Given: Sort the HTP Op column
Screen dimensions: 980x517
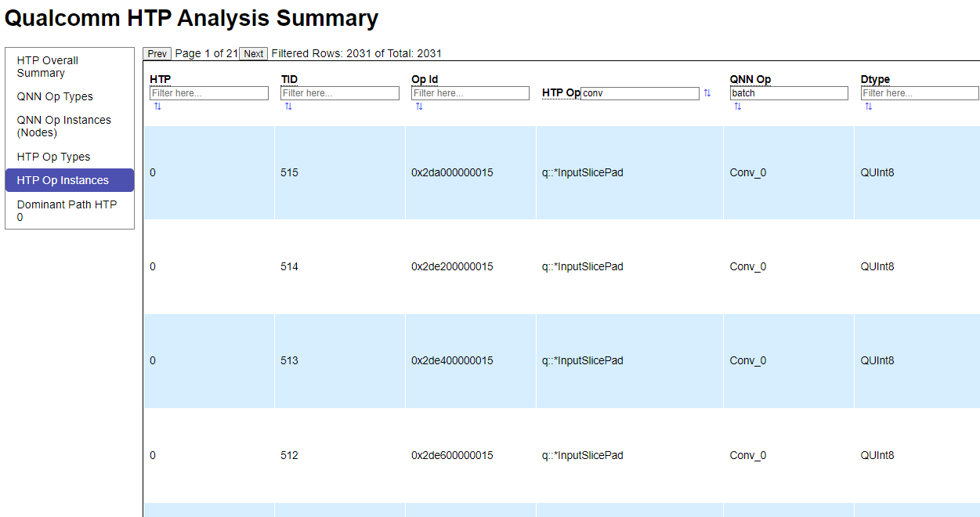Looking at the screenshot, I should pos(707,92).
